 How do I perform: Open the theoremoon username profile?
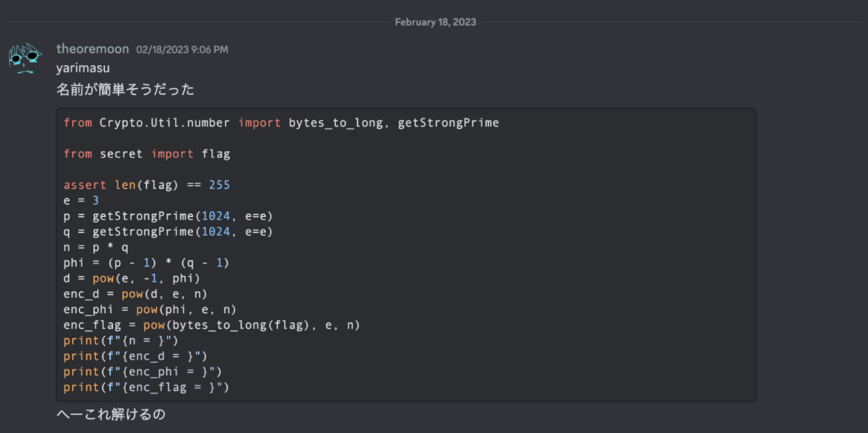92,49
